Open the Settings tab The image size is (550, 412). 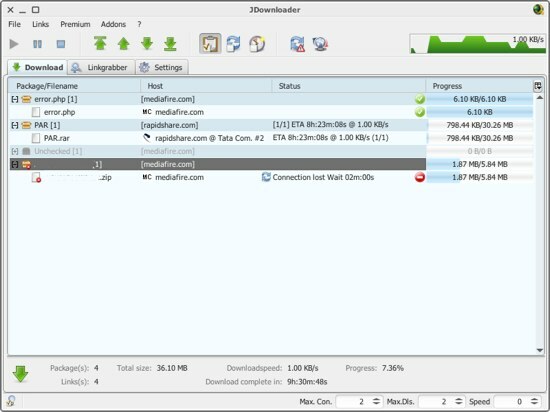162,67
